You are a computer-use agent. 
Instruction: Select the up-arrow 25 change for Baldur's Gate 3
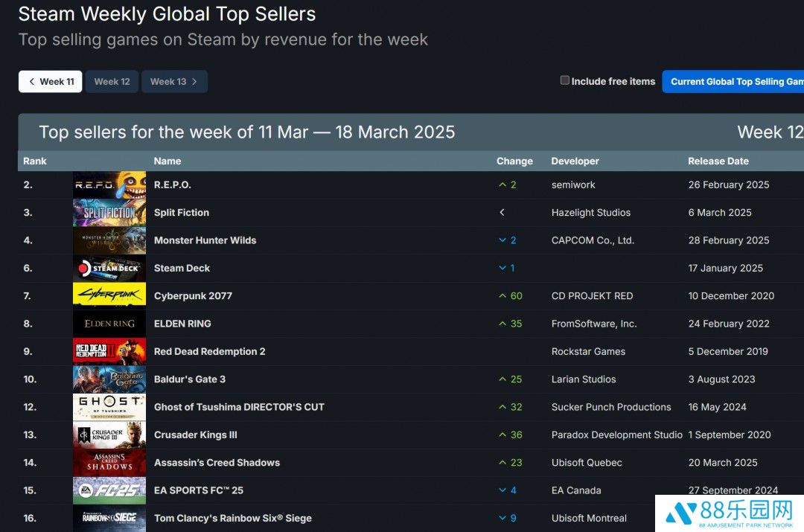click(510, 379)
